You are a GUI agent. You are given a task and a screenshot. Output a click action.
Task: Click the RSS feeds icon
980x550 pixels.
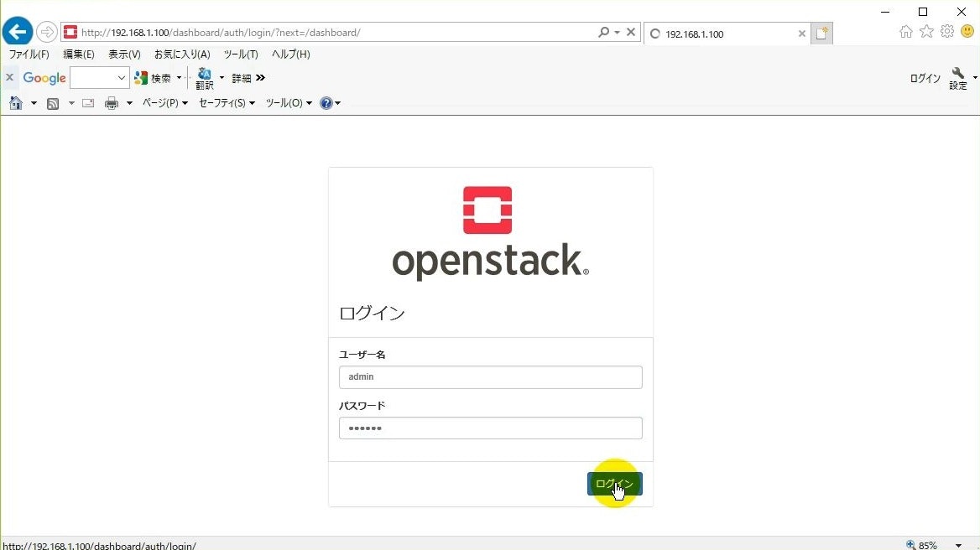point(53,104)
